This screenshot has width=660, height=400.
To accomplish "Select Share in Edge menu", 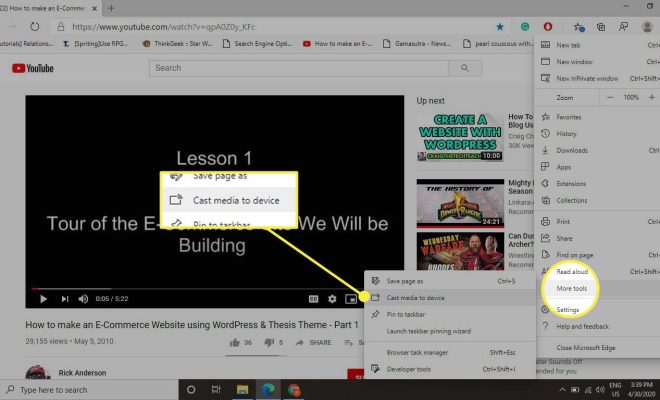I will tap(597, 238).
